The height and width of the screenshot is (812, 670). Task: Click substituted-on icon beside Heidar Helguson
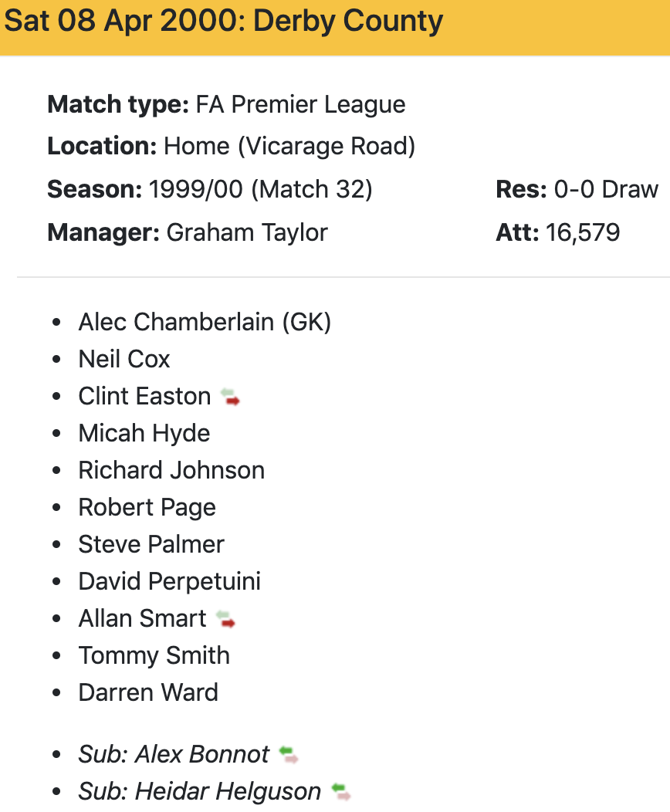pyautogui.click(x=340, y=792)
